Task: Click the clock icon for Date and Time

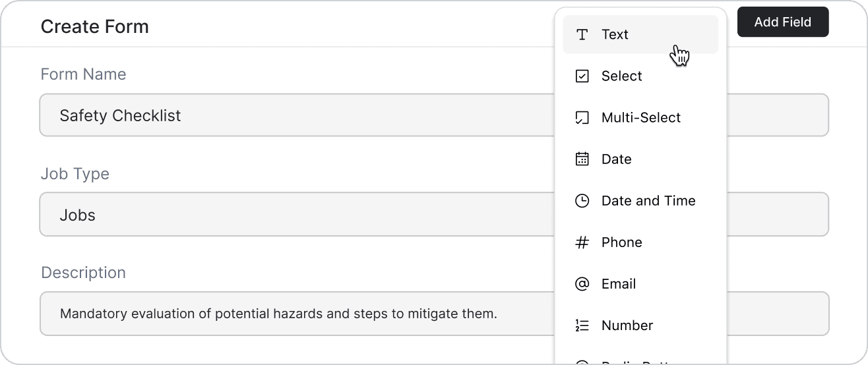Action: pyautogui.click(x=582, y=201)
